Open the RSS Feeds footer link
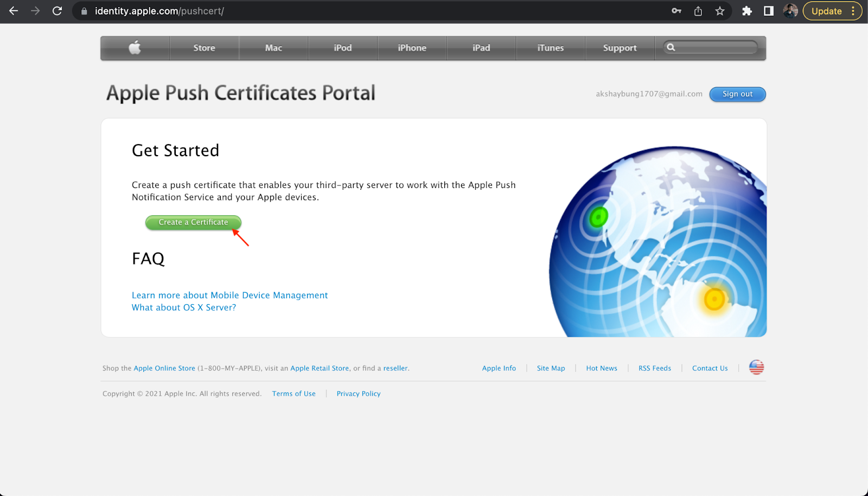This screenshot has width=868, height=496. click(x=655, y=368)
